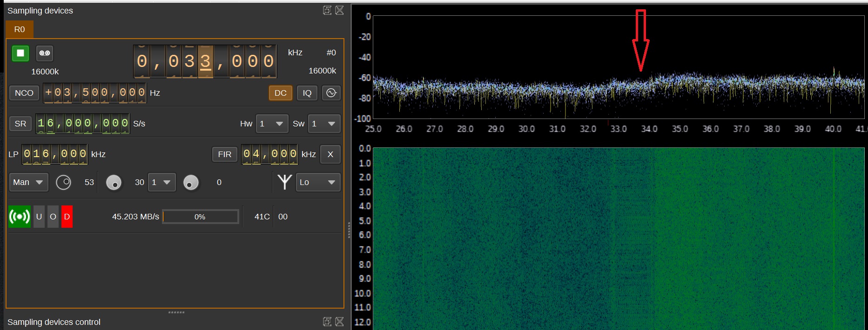Toggle IQ imbalance auto correction
This screenshot has width=868, height=330.
(307, 93)
